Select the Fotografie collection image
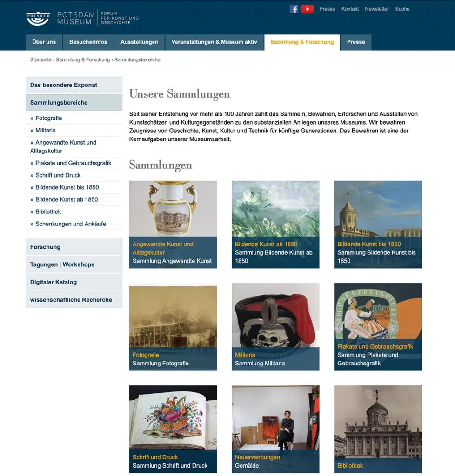Image resolution: width=455 pixels, height=476 pixels. click(173, 316)
